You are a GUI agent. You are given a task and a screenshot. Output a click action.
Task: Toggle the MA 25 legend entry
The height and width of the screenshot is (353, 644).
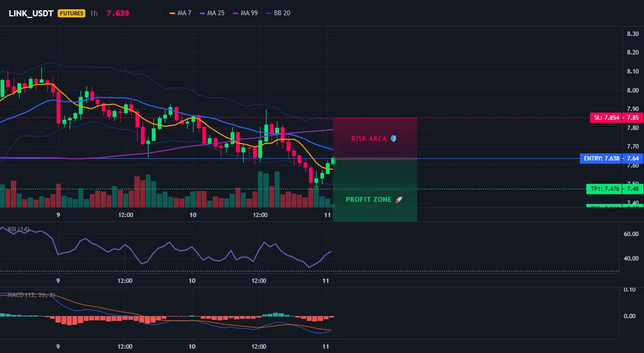tap(212, 13)
